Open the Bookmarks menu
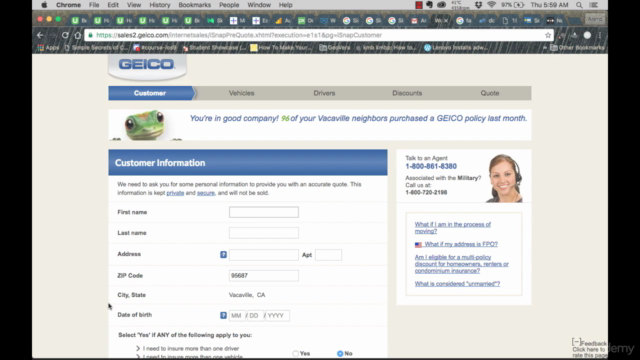Screen dimensions: 640x360 [x=195, y=5]
